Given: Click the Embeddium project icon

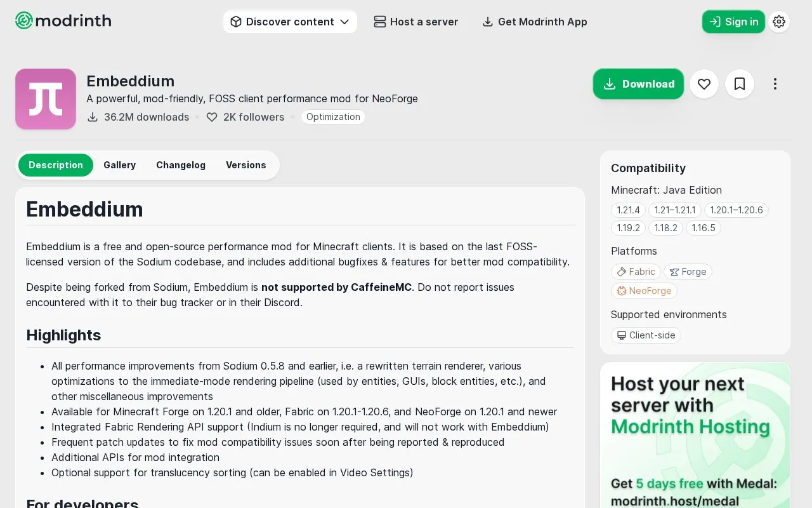Looking at the screenshot, I should [x=46, y=99].
